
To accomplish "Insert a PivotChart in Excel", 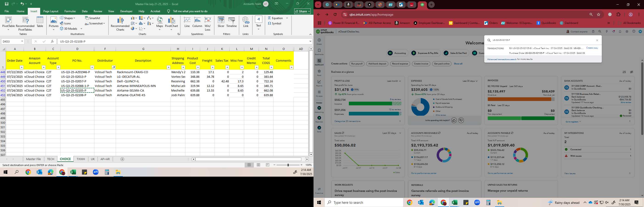I will 171,23.
